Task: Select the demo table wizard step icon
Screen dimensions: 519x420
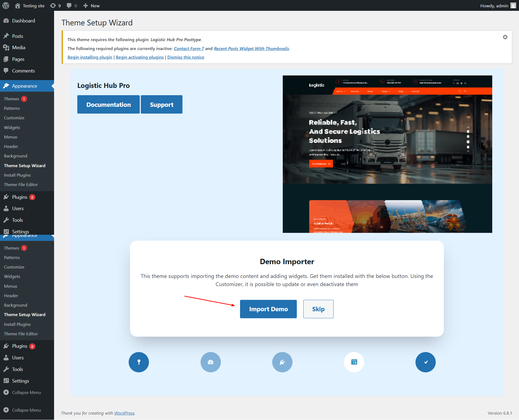Action: 354,362
